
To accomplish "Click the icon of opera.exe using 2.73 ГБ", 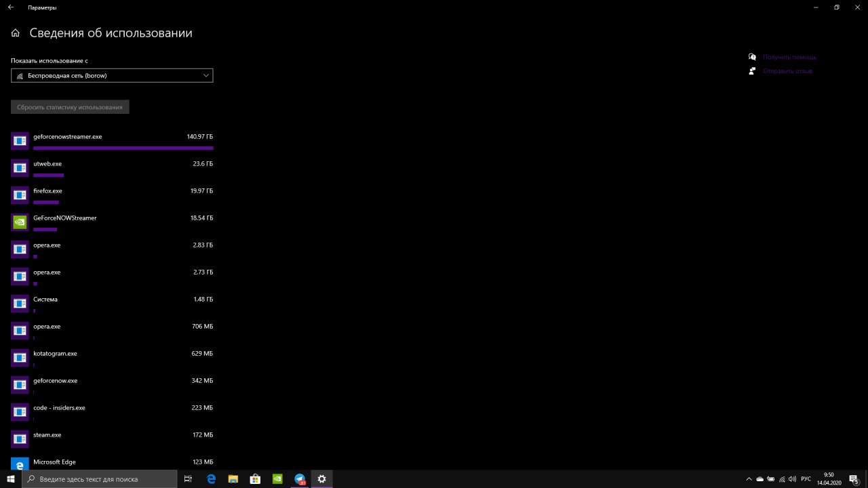I will pos(20,277).
